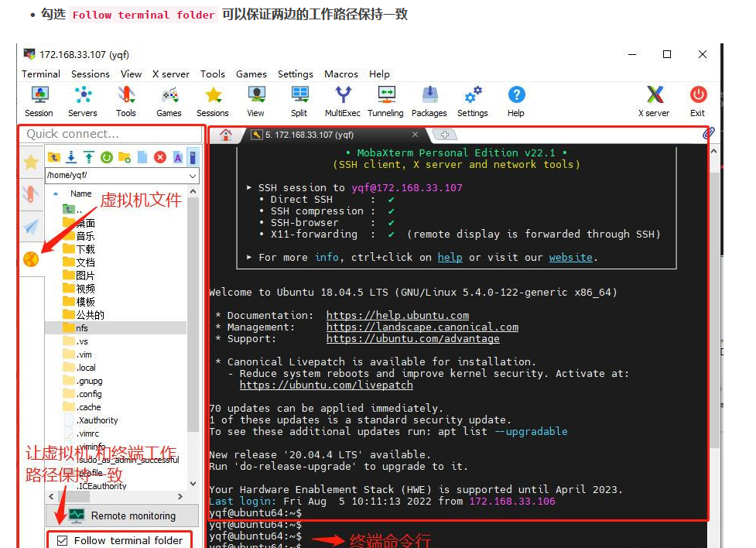
Task: Create a new folder in SFTP browser
Action: 125,157
